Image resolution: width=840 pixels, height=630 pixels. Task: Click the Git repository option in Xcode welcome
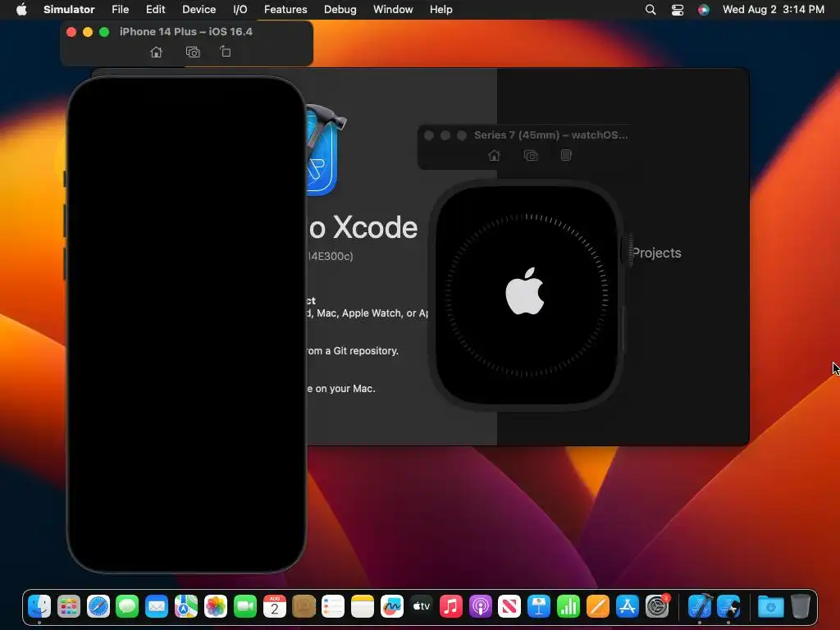coord(353,351)
